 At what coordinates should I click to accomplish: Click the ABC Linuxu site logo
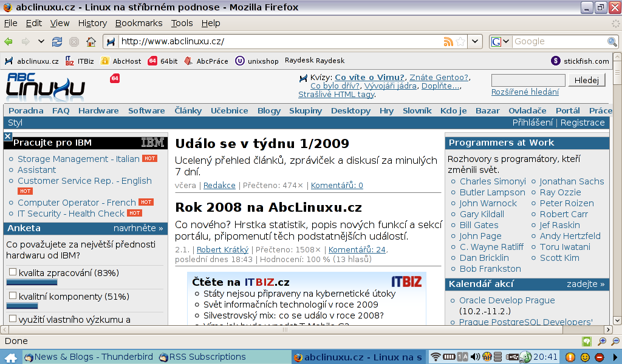(x=45, y=87)
